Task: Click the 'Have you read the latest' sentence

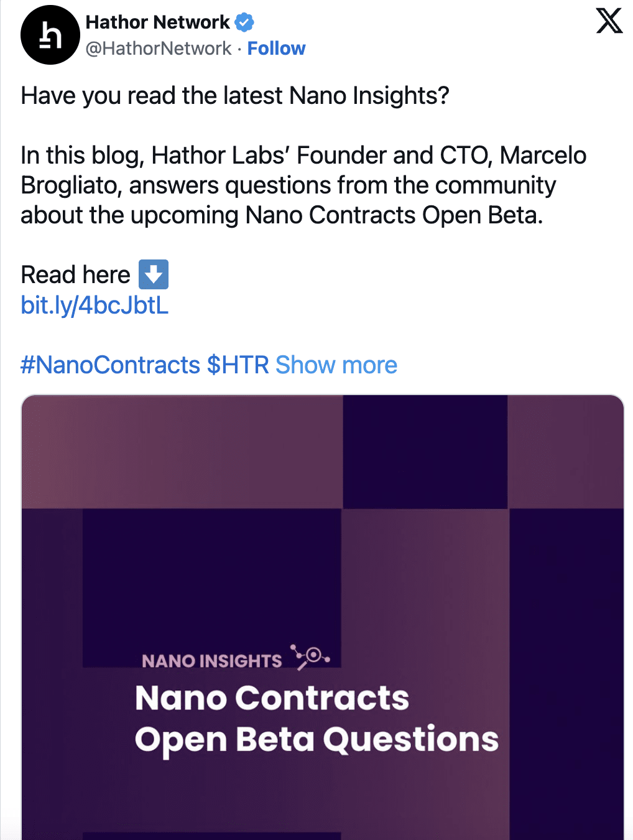Action: tap(234, 96)
